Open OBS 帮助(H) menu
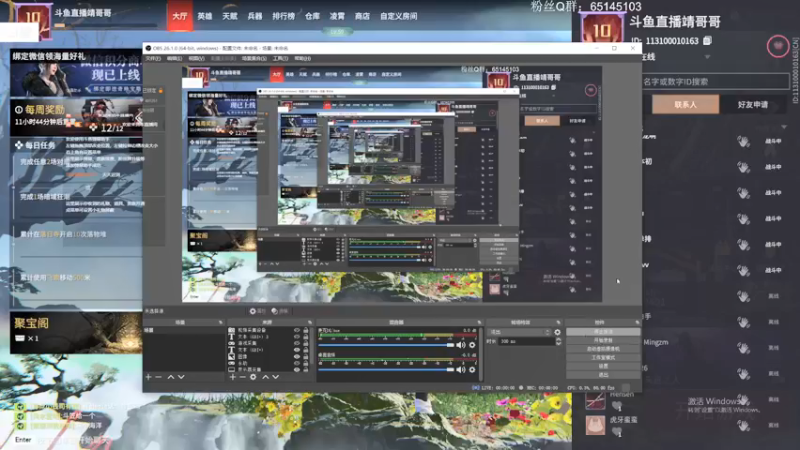This screenshot has width=800, height=450. (x=303, y=59)
